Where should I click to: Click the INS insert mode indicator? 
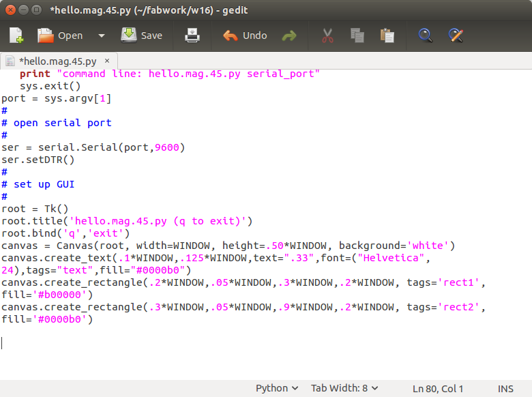tap(505, 389)
